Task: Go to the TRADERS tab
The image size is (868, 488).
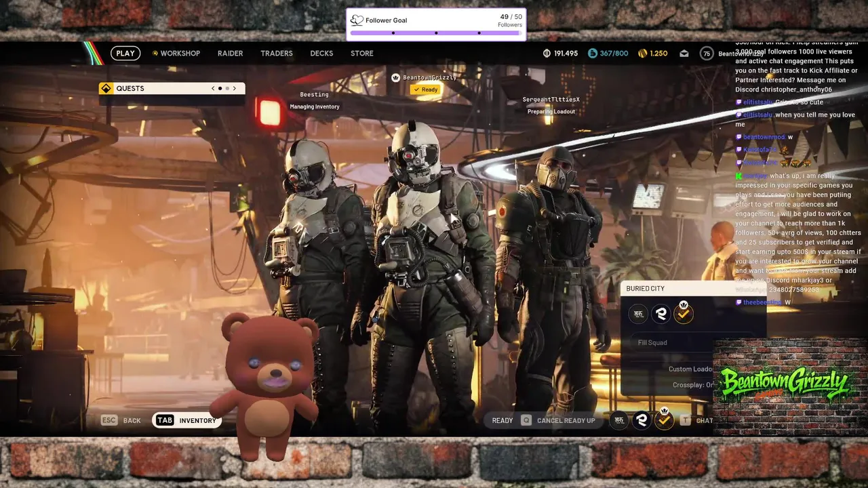Action: [277, 54]
